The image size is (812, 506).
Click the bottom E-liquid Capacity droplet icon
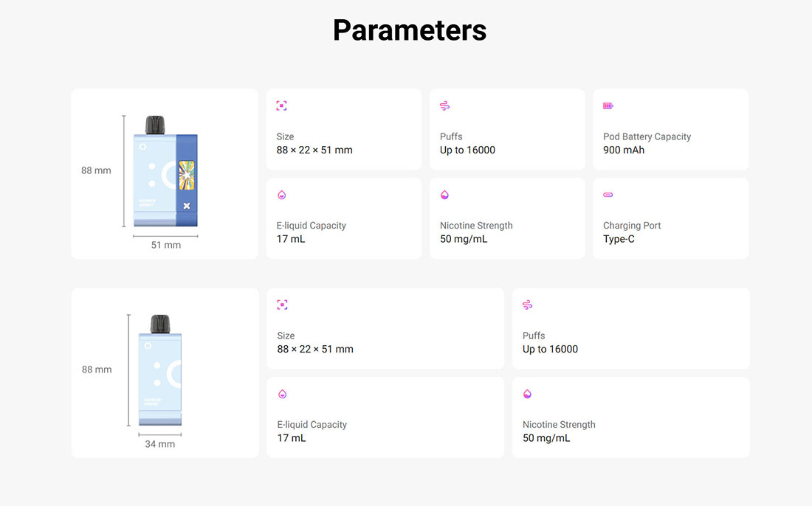(x=281, y=394)
